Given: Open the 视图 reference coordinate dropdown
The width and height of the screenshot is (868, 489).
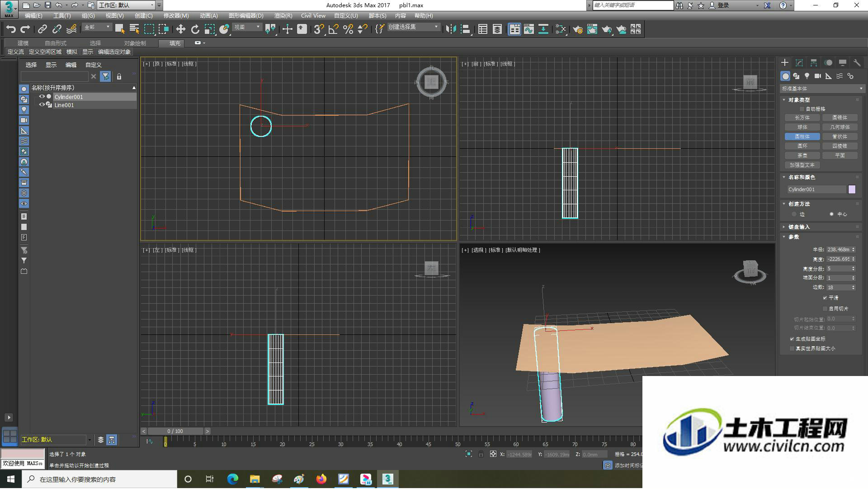Looking at the screenshot, I should pos(247,28).
